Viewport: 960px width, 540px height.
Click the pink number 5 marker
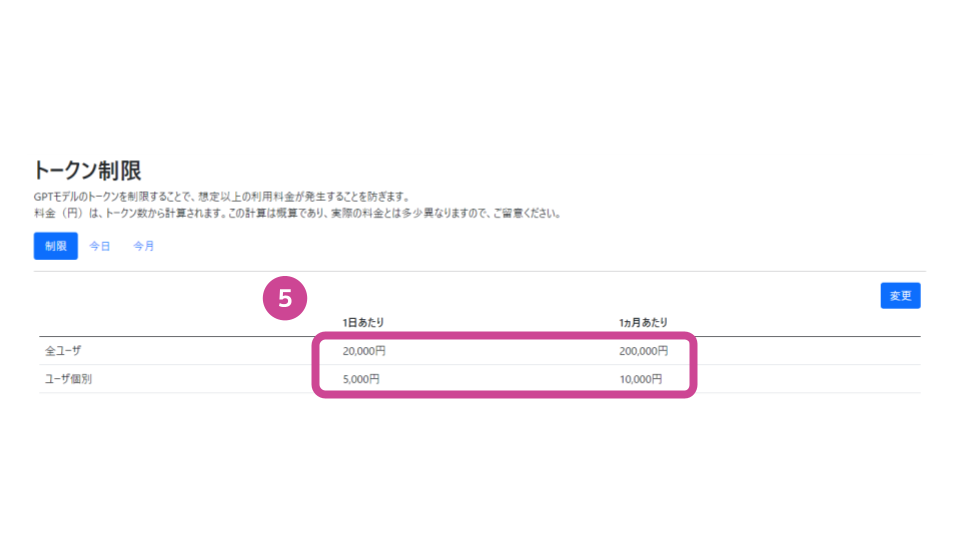click(x=285, y=298)
